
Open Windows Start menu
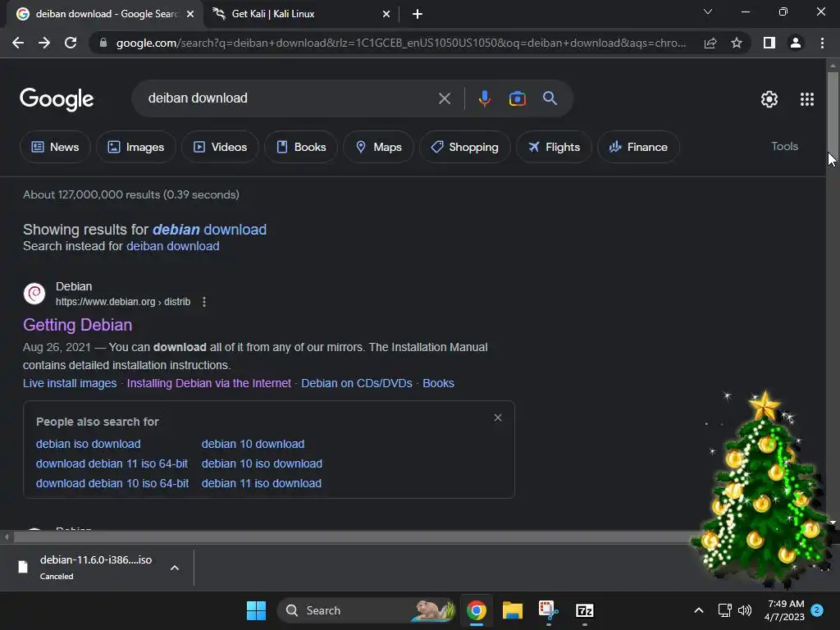point(256,610)
